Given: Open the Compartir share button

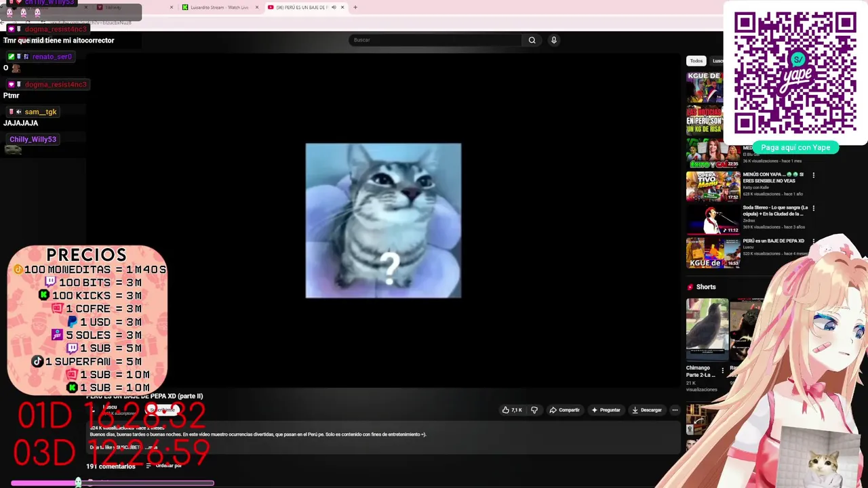Looking at the screenshot, I should pyautogui.click(x=564, y=410).
